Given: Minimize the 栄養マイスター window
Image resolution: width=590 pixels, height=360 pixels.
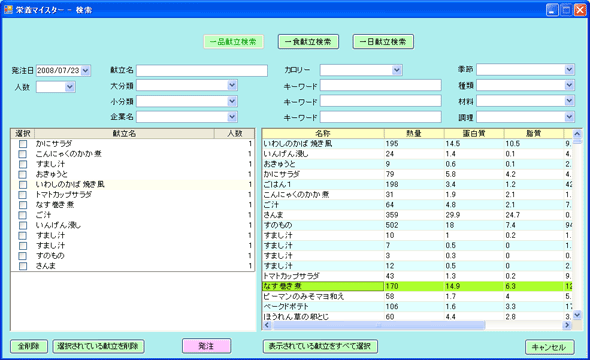Looking at the screenshot, I should (552, 9).
